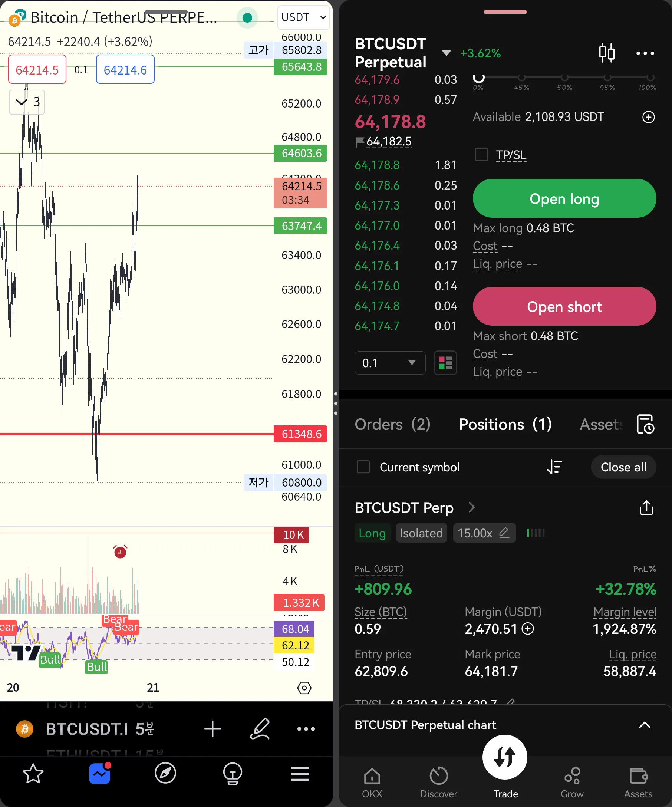Viewport: 672px width, 807px height.
Task: Tap the Cost label under Open short
Action: pyautogui.click(x=485, y=353)
